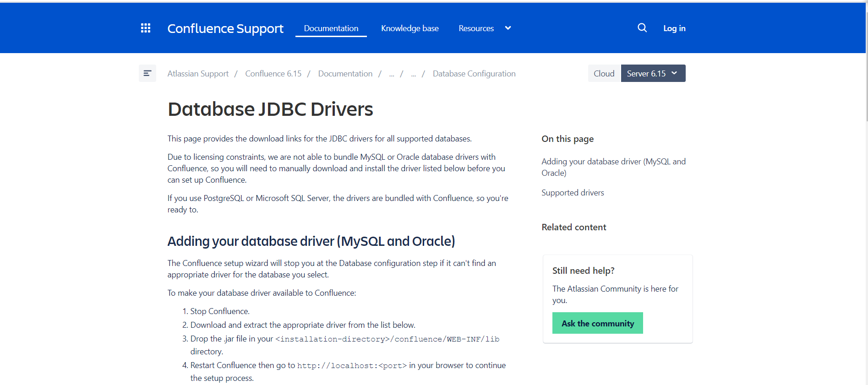
Task: Click the http://localhost:<port> code text
Action: 352,366
